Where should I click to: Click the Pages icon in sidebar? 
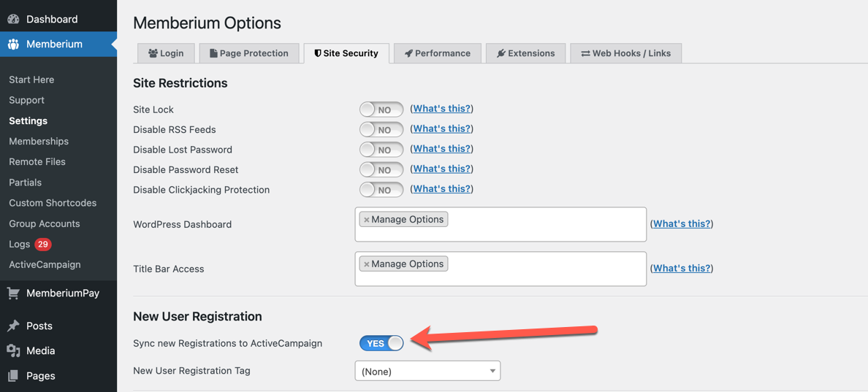click(13, 376)
